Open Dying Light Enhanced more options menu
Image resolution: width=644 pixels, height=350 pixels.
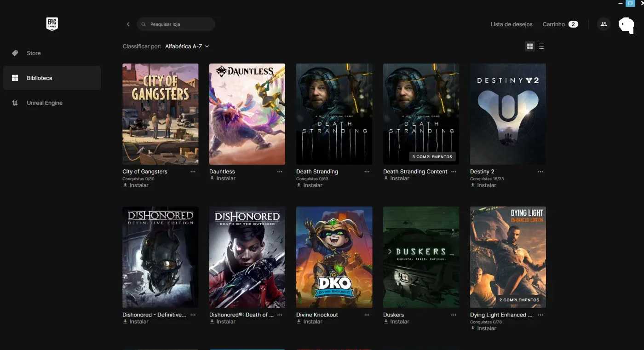(540, 315)
